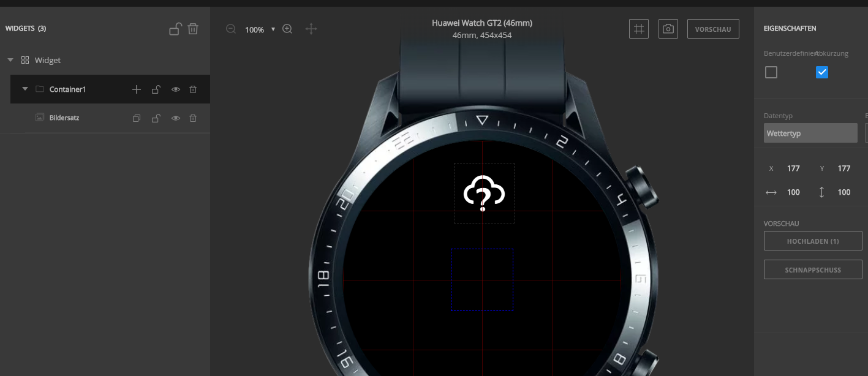Edit the width value field
This screenshot has width=868, height=376.
(x=793, y=192)
